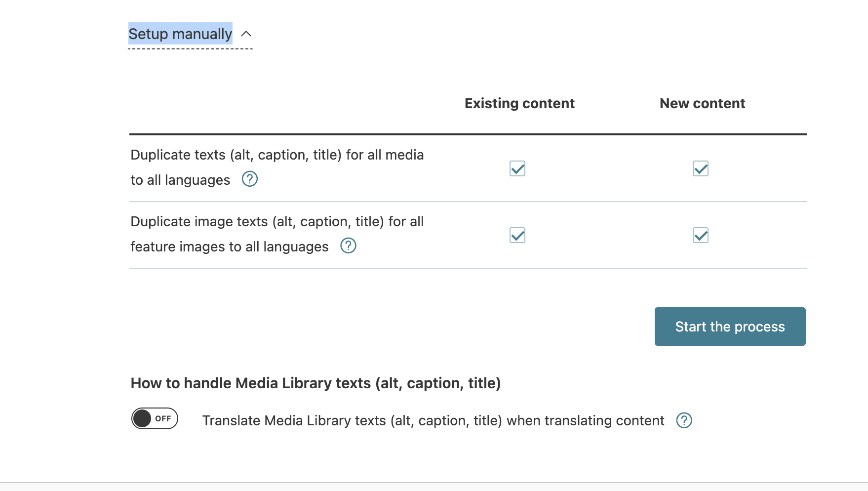Uncheck Existing content for feature images texts
This screenshot has width=868, height=491.
[517, 235]
